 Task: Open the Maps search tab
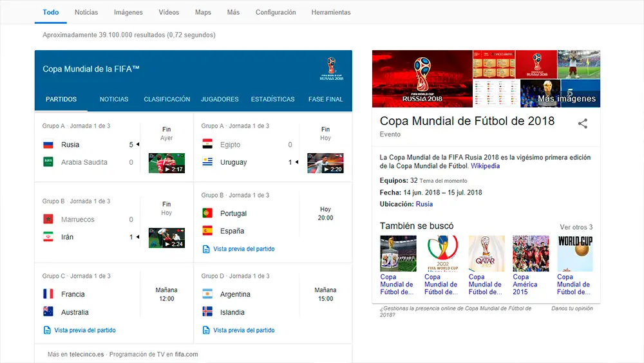pyautogui.click(x=203, y=12)
